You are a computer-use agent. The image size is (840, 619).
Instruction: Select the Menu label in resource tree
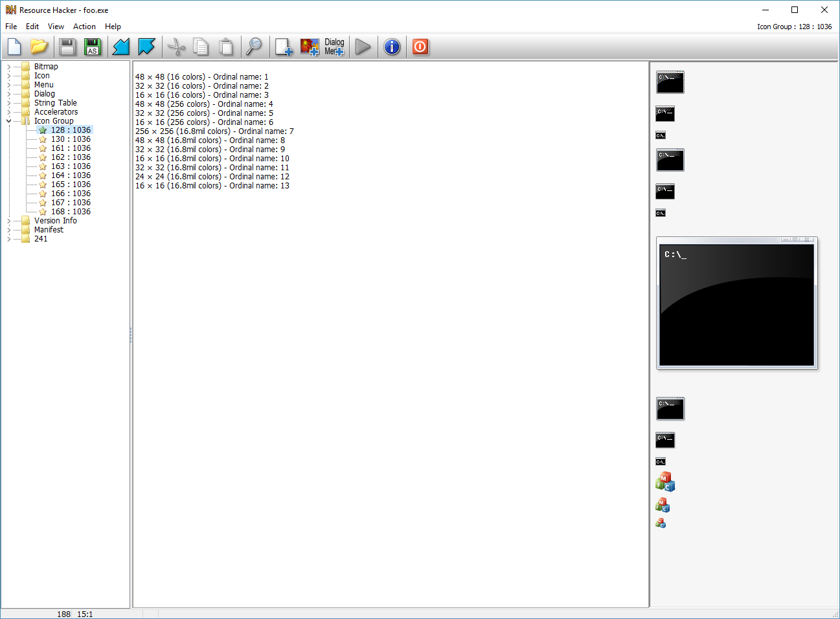tap(44, 85)
